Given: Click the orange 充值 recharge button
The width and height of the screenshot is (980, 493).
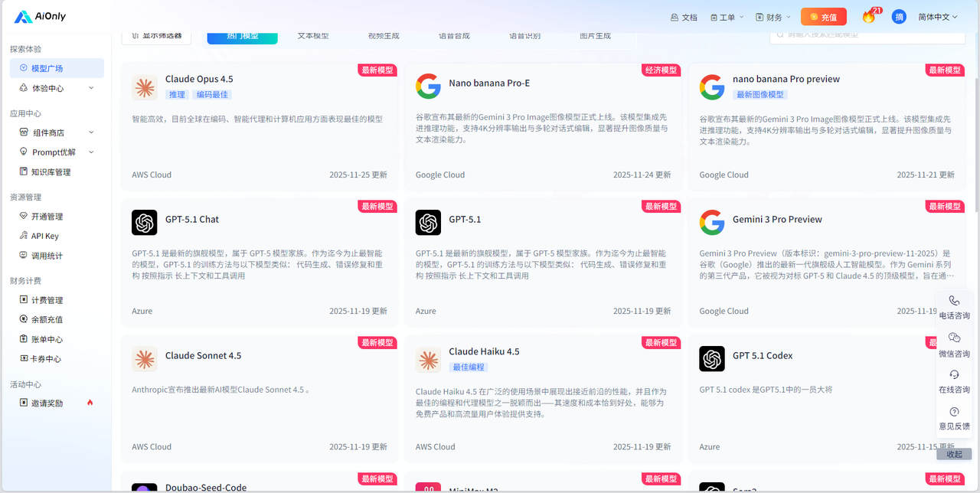Looking at the screenshot, I should [x=823, y=17].
